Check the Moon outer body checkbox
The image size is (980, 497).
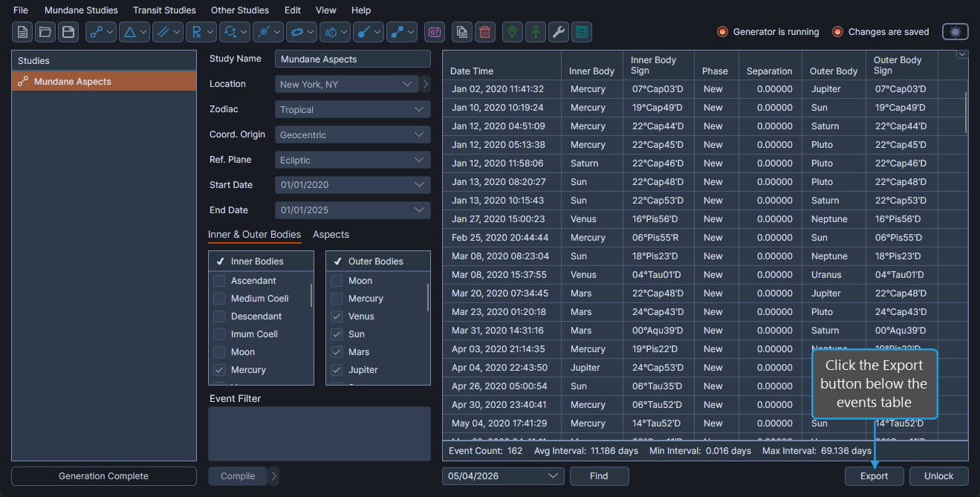[x=337, y=281]
